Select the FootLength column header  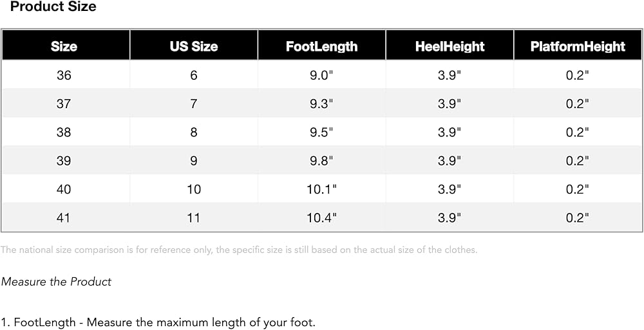pos(321,45)
